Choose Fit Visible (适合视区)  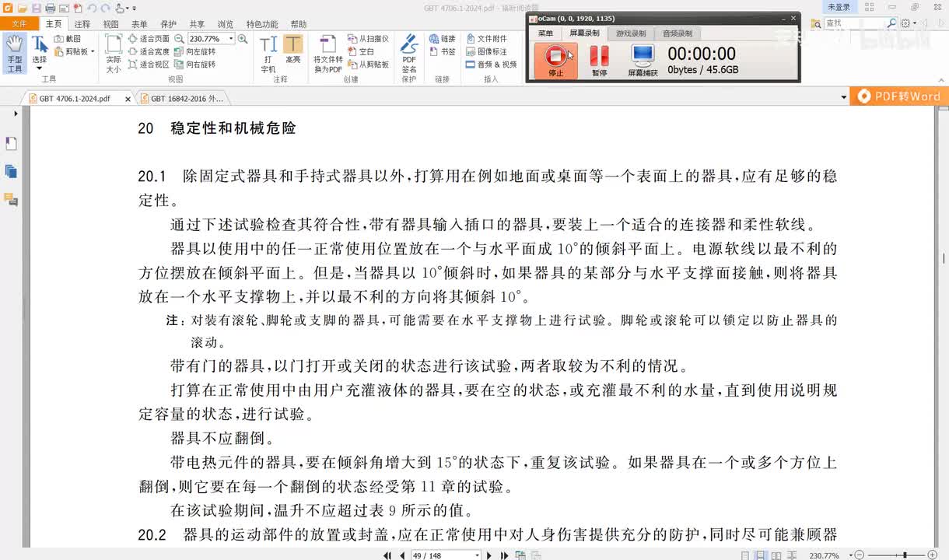[x=149, y=65]
